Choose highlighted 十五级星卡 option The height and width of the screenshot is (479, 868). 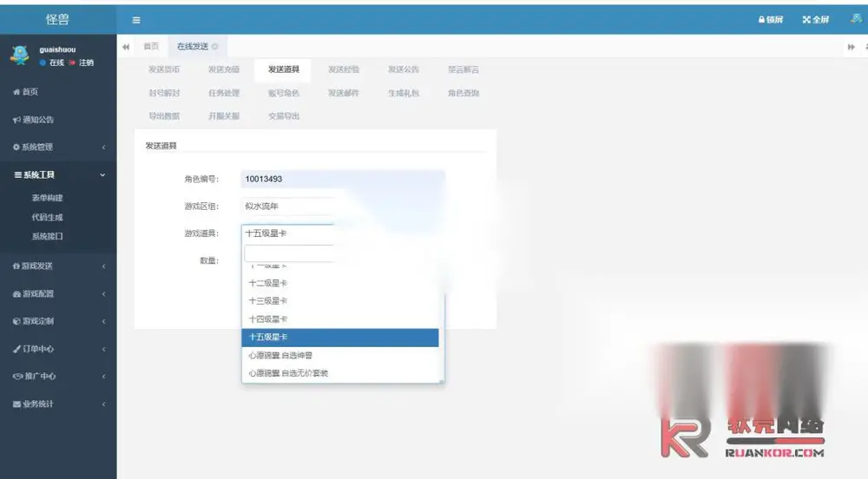coord(340,338)
